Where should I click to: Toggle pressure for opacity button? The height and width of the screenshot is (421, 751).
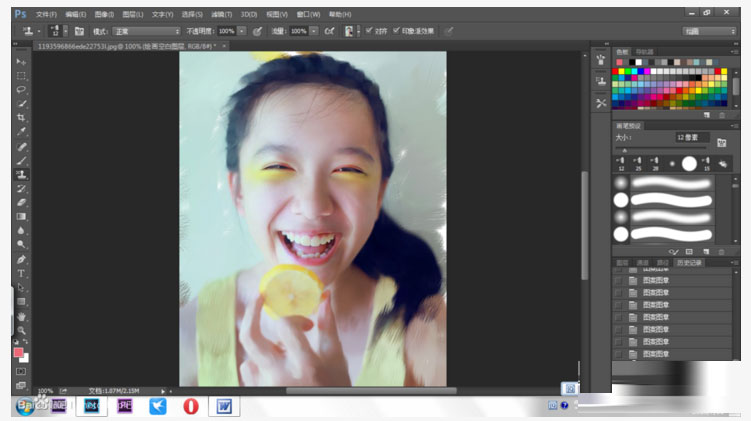[257, 31]
